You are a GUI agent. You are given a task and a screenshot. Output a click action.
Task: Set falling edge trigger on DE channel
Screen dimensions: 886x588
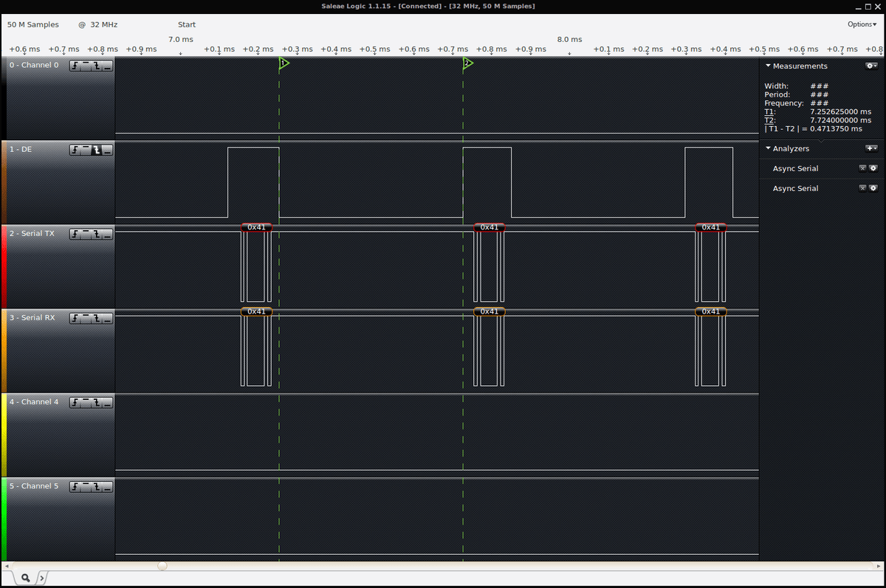click(97, 151)
